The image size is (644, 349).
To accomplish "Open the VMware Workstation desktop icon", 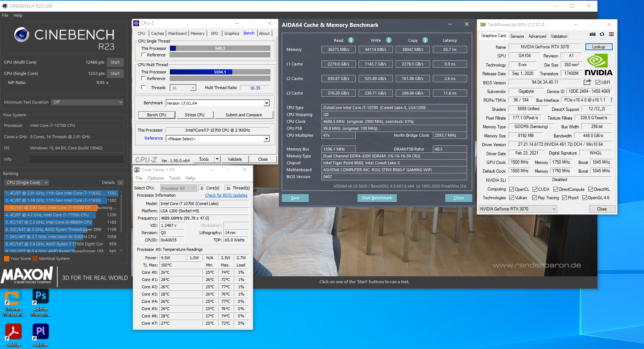I will pos(13,303).
